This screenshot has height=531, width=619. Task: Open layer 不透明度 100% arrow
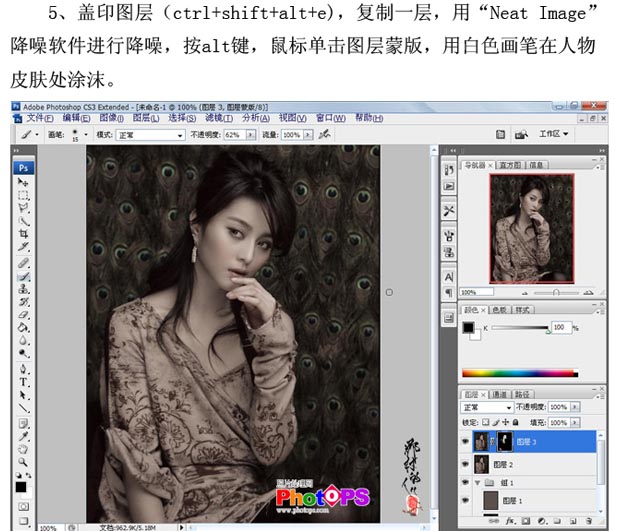click(x=575, y=407)
